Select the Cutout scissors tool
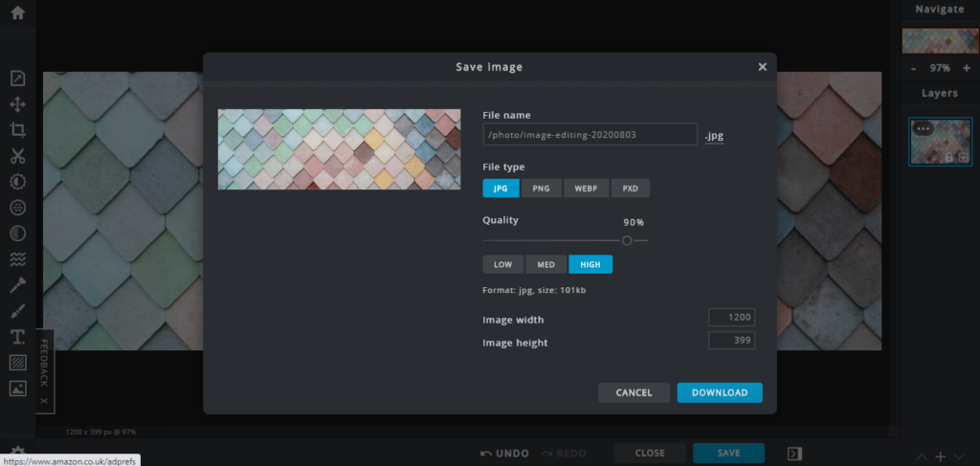The width and height of the screenshot is (980, 466). tap(17, 156)
